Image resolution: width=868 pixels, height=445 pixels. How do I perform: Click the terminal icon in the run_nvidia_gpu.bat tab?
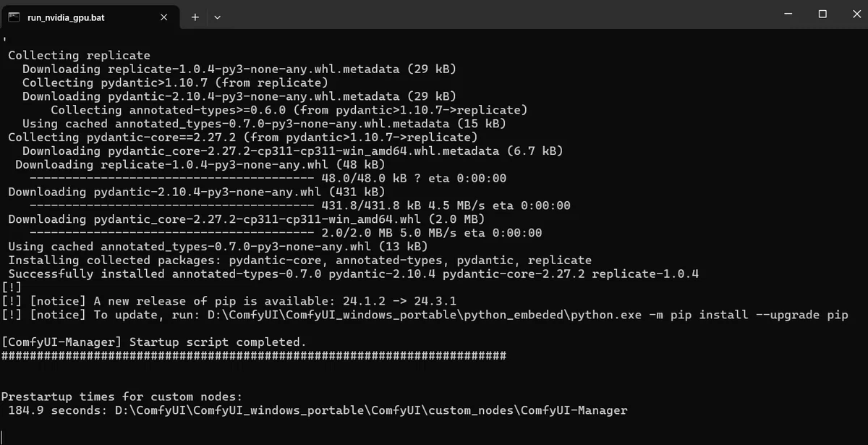[14, 17]
